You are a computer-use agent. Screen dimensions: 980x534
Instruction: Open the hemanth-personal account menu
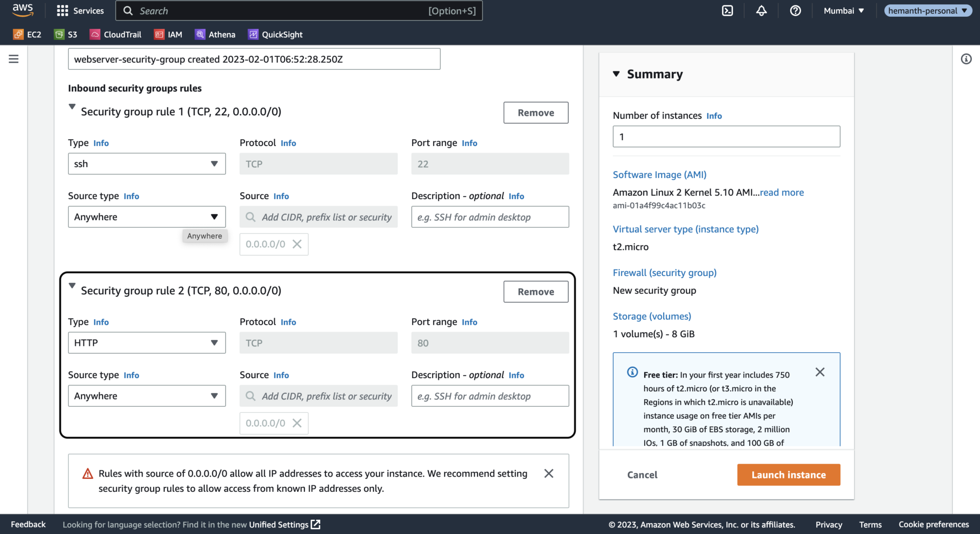point(927,11)
